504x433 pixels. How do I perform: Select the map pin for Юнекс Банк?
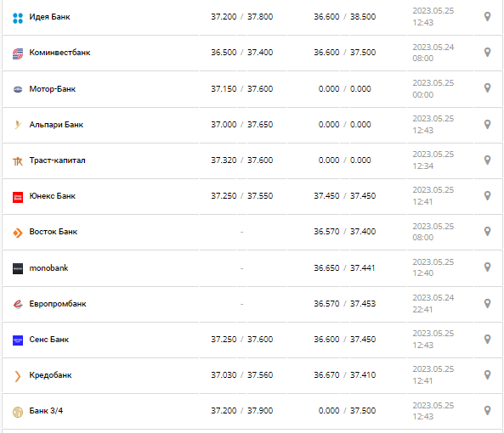pyautogui.click(x=487, y=195)
